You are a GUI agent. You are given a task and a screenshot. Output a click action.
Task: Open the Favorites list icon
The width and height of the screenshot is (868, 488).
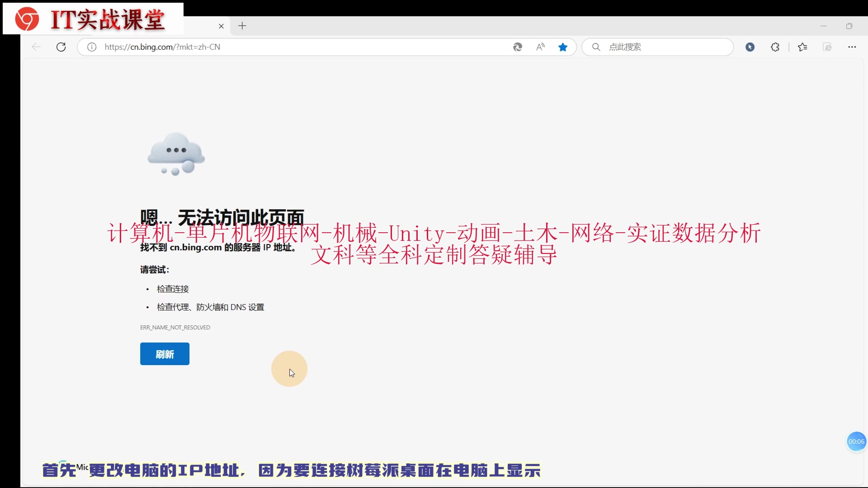(802, 47)
